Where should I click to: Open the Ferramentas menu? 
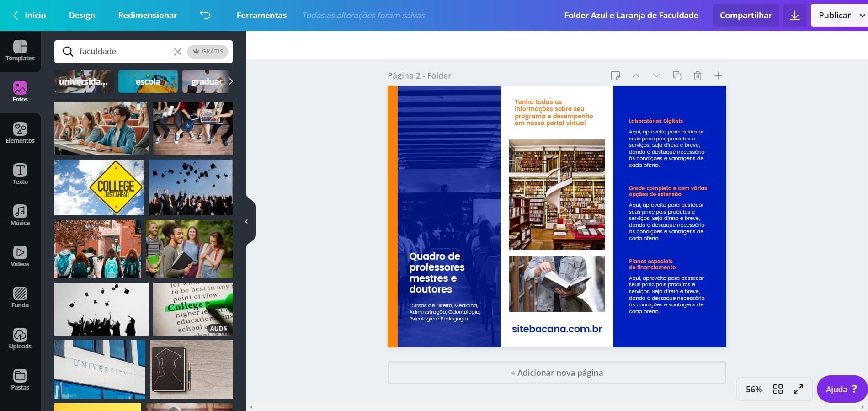261,15
